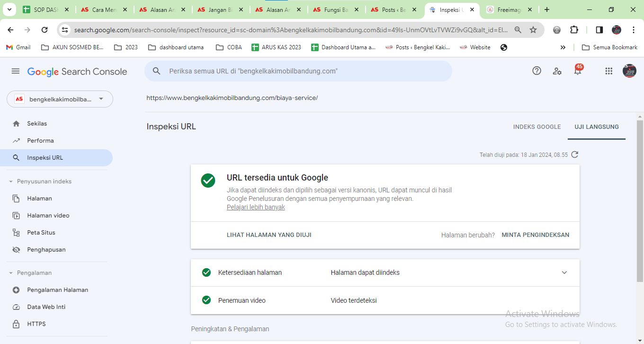Click MINTA PENGINDEKSAN button

click(536, 235)
